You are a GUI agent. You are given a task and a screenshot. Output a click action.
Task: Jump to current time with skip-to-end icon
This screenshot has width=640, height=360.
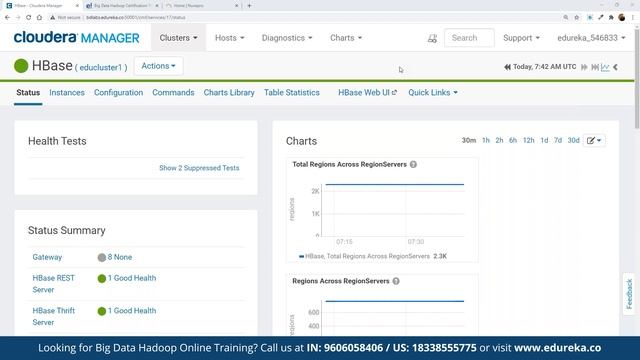(x=595, y=67)
